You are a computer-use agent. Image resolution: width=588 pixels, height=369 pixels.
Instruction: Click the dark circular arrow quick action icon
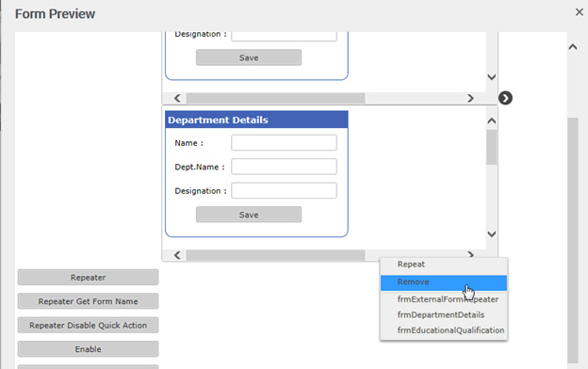click(x=505, y=98)
